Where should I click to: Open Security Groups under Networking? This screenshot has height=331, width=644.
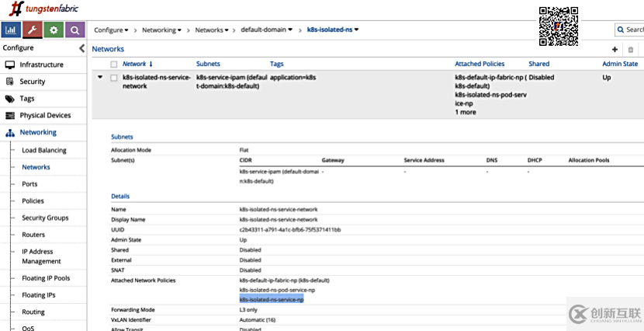pyautogui.click(x=45, y=218)
